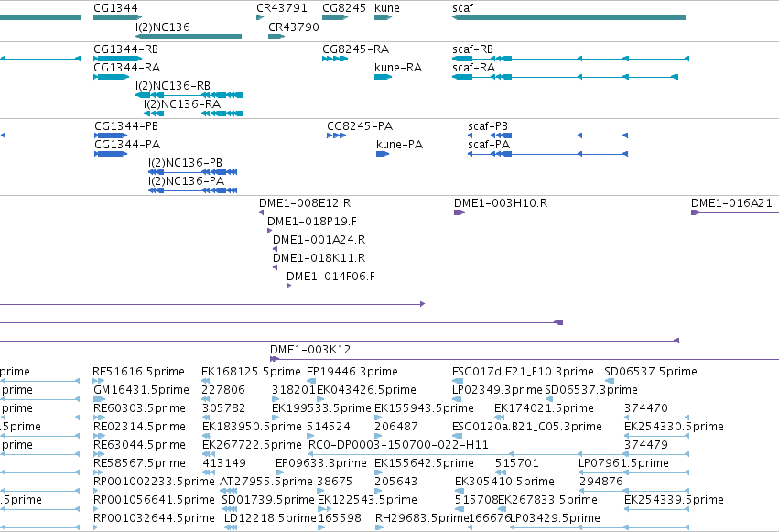Select the CG1344 gene feature label

click(115, 8)
